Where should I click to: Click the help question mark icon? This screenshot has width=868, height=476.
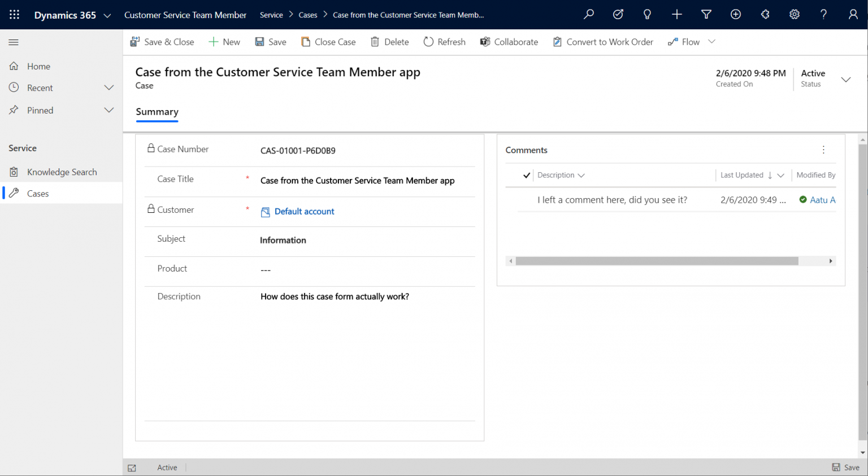coord(824,15)
